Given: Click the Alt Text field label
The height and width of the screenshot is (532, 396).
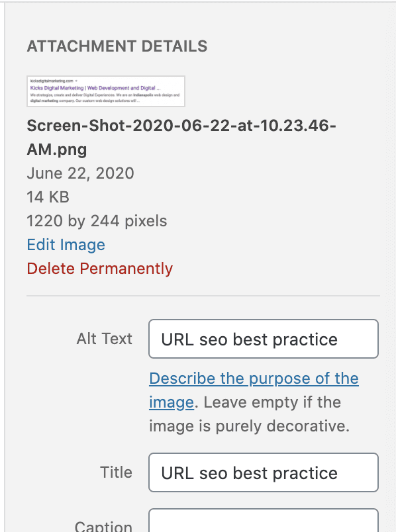Looking at the screenshot, I should (x=104, y=339).
